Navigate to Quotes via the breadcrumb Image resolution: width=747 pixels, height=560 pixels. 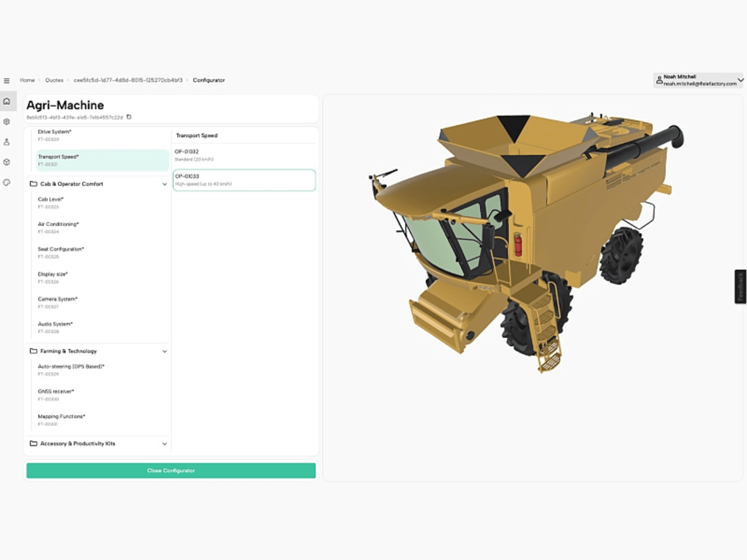pyautogui.click(x=54, y=80)
